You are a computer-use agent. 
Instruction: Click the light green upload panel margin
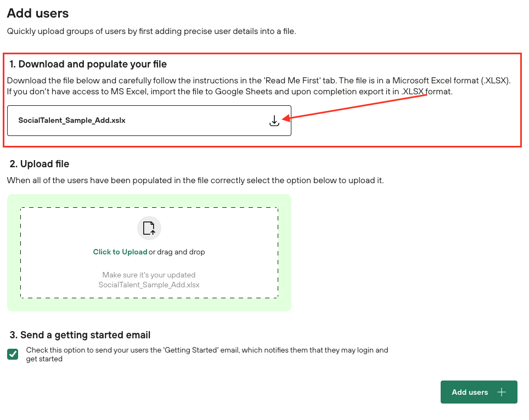tap(13, 252)
